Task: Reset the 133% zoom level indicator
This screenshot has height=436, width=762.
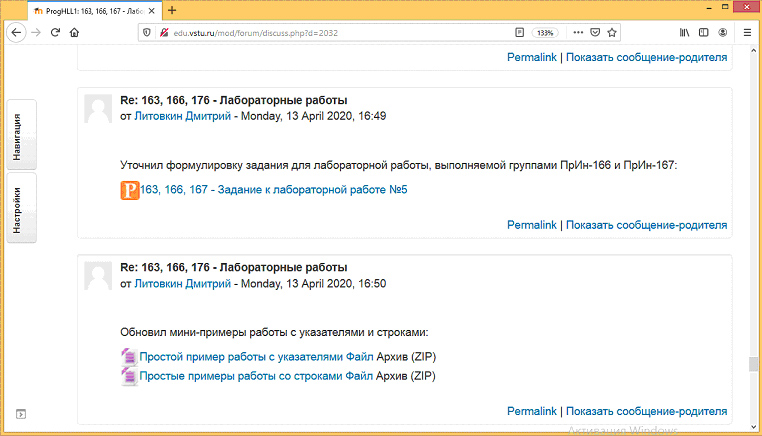Action: click(544, 32)
